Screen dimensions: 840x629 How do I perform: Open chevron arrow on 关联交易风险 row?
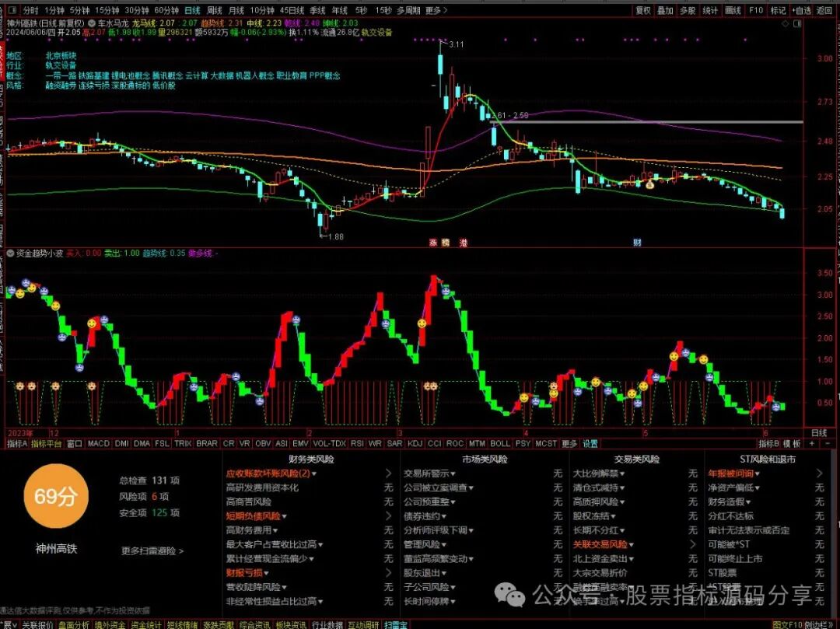693,544
